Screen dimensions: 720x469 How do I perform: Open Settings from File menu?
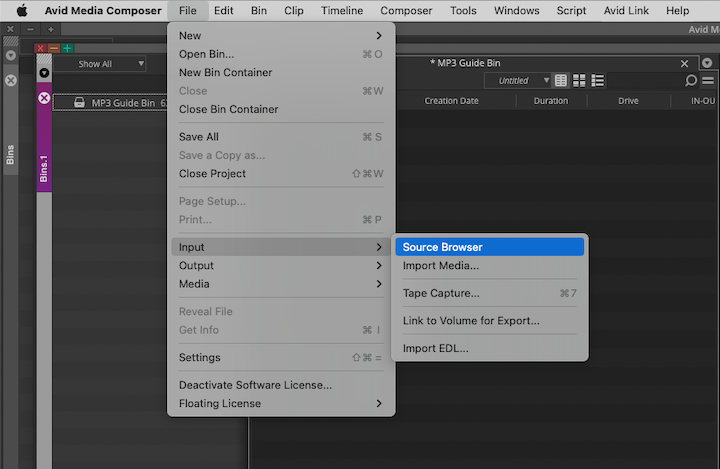(281, 357)
